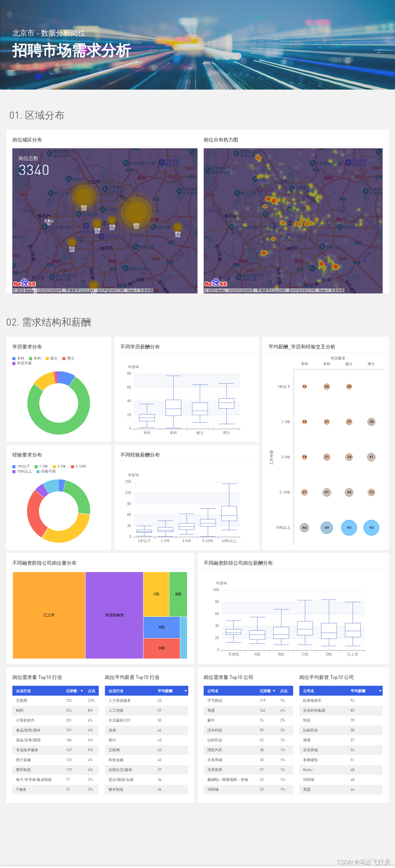
Task: Click the 互联网 row with 722 records
Action: [x=56, y=701]
